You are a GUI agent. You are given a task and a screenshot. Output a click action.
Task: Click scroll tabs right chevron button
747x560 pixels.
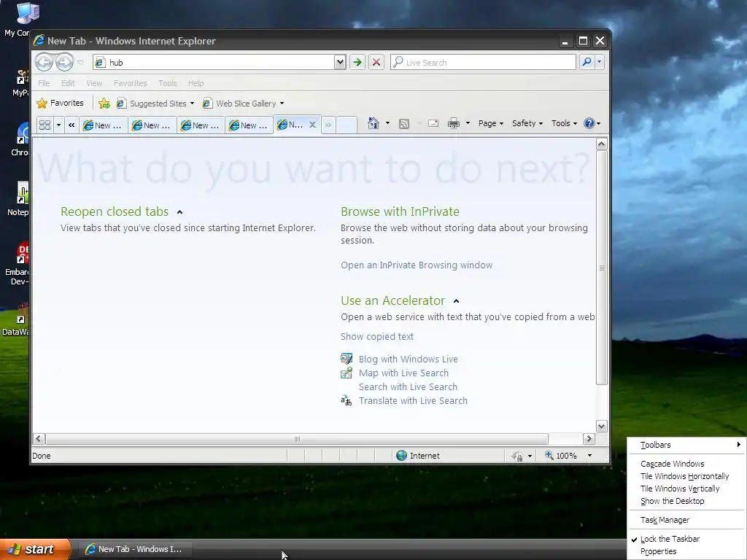328,125
